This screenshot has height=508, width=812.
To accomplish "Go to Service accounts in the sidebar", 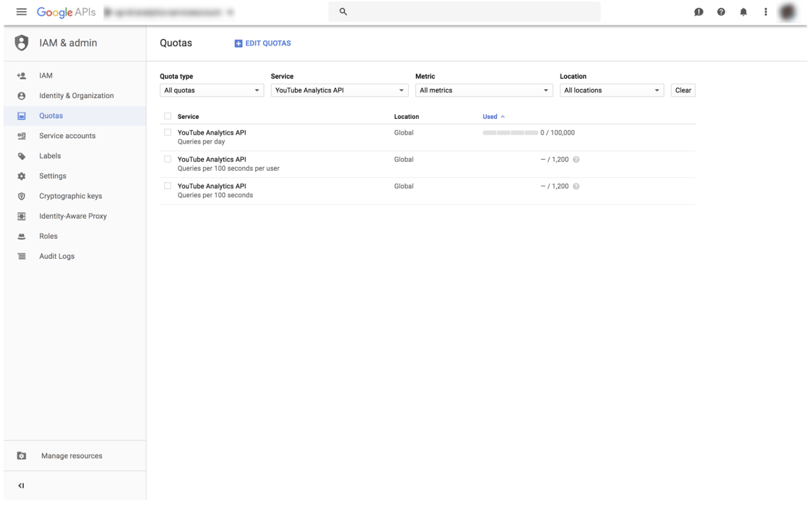I will [x=67, y=136].
